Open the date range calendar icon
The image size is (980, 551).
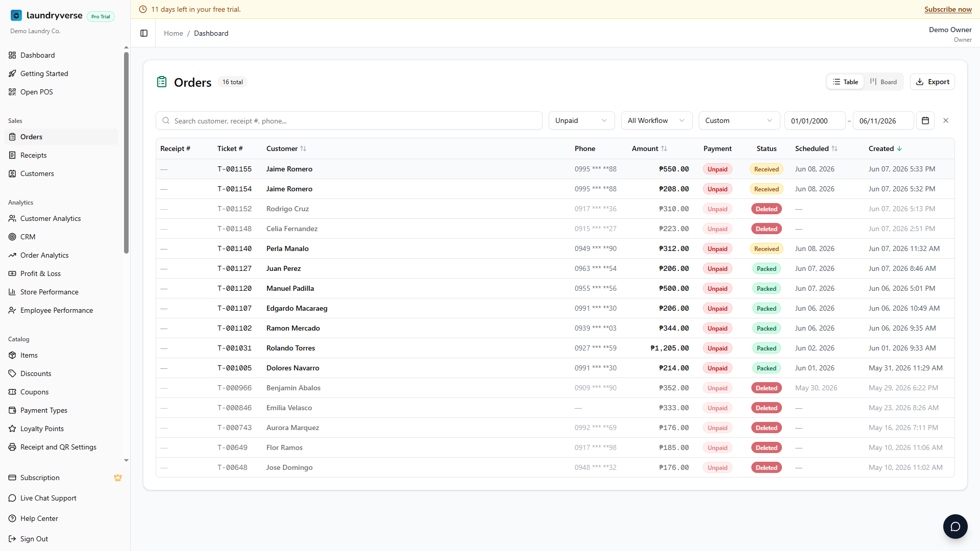pyautogui.click(x=925, y=120)
